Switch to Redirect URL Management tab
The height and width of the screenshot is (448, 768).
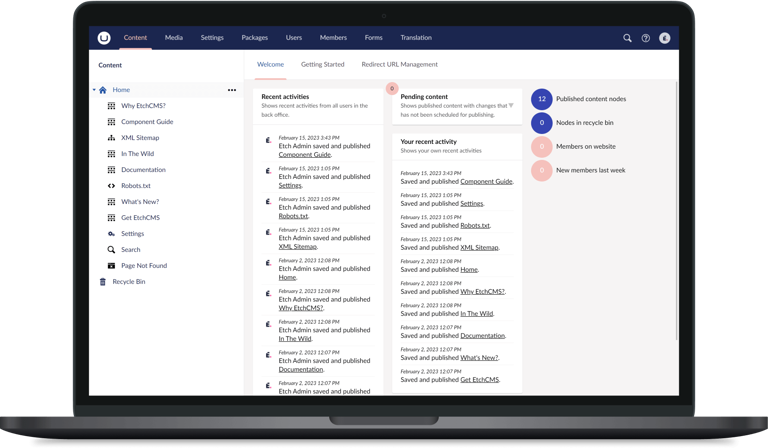399,64
